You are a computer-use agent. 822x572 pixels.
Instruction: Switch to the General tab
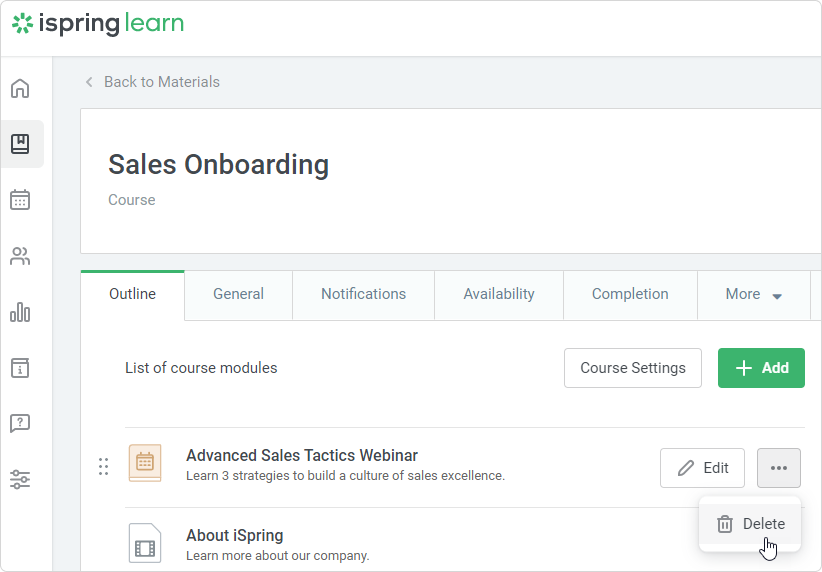coord(238,294)
